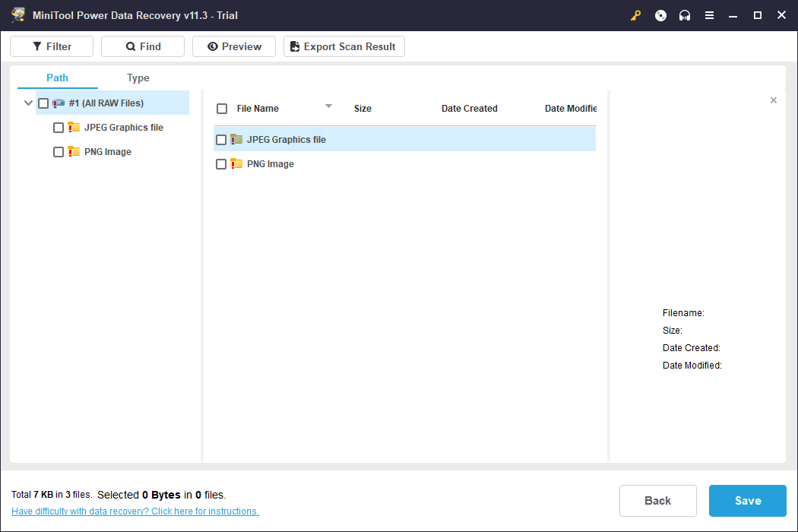Click the bootable media disc icon
The image size is (798, 532).
click(660, 15)
